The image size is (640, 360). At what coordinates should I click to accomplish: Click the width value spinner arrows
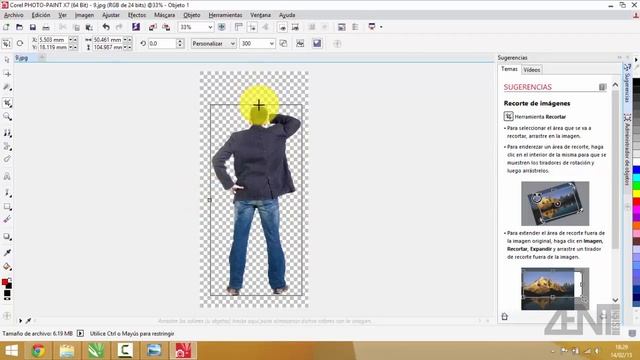pyautogui.click(x=127, y=40)
